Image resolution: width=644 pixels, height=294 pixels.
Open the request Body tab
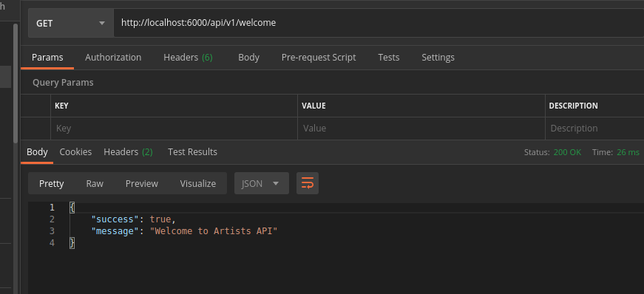point(248,58)
